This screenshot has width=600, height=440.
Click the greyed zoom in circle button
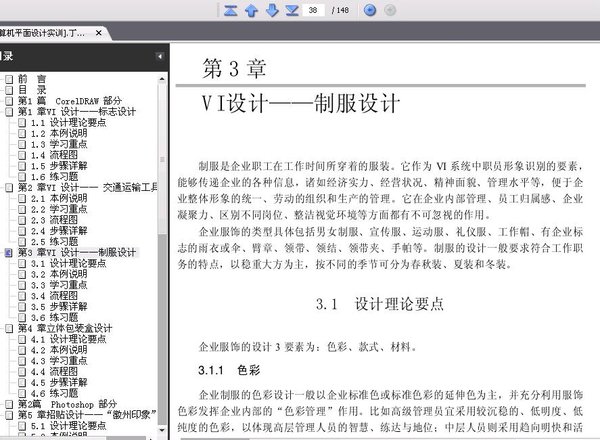390,10
